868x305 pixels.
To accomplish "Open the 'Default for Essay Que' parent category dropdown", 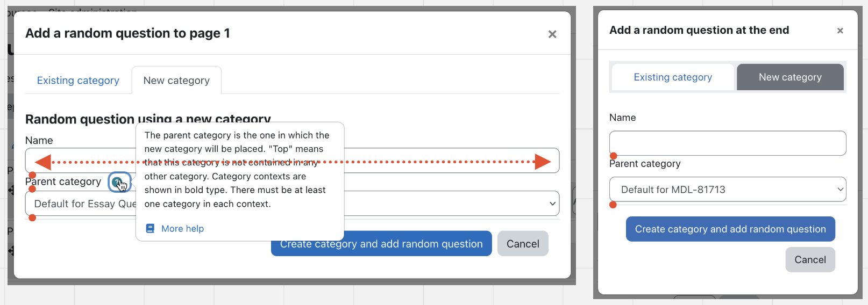I will pos(293,204).
